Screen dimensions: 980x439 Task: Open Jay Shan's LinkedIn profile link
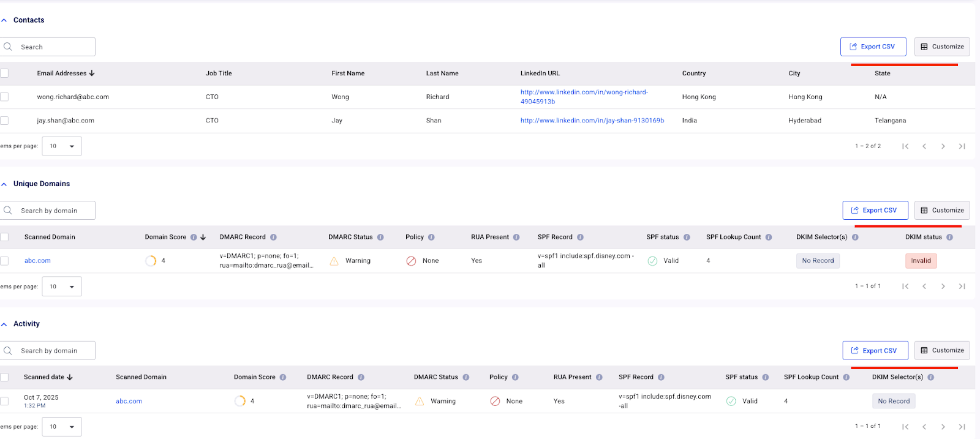(x=592, y=121)
